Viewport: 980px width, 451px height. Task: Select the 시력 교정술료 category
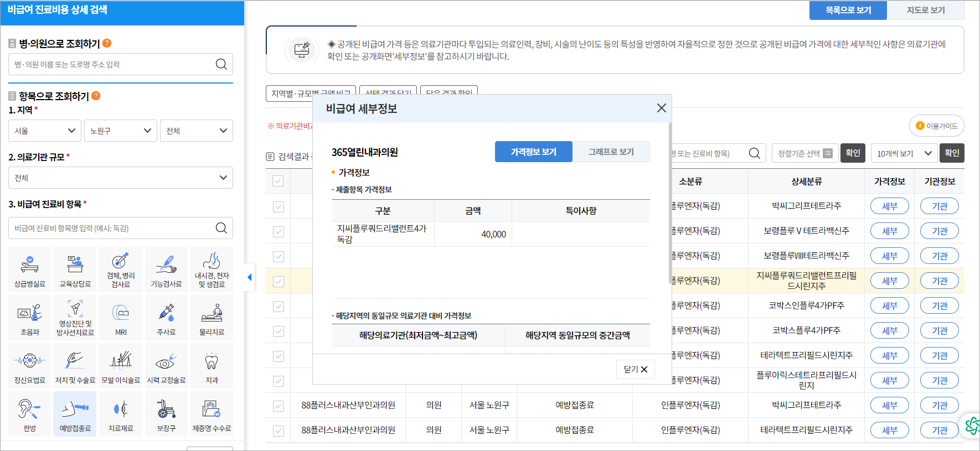click(166, 366)
